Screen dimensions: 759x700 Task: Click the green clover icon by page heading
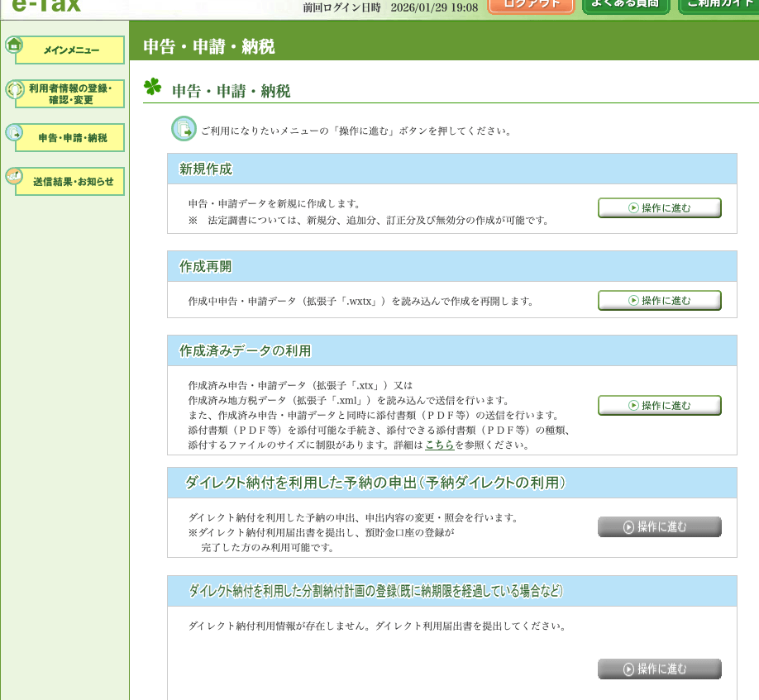point(152,87)
